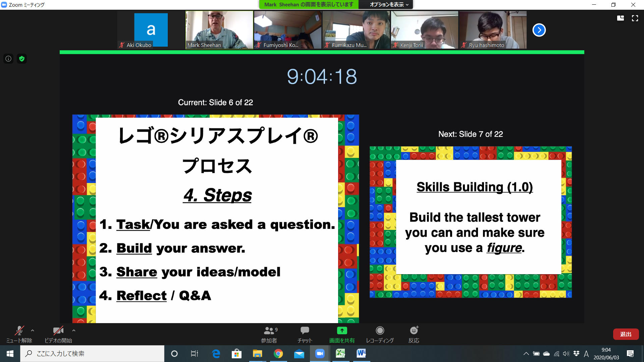Select Aki Okubo participant tile
The image size is (644, 362).
click(x=151, y=30)
